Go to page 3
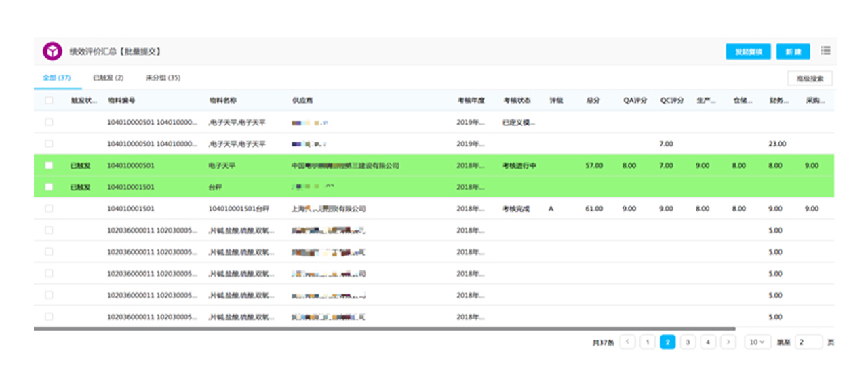 (x=688, y=342)
